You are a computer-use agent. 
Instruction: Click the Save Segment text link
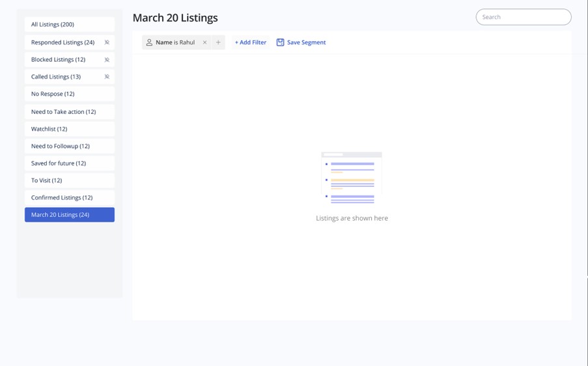tap(306, 42)
